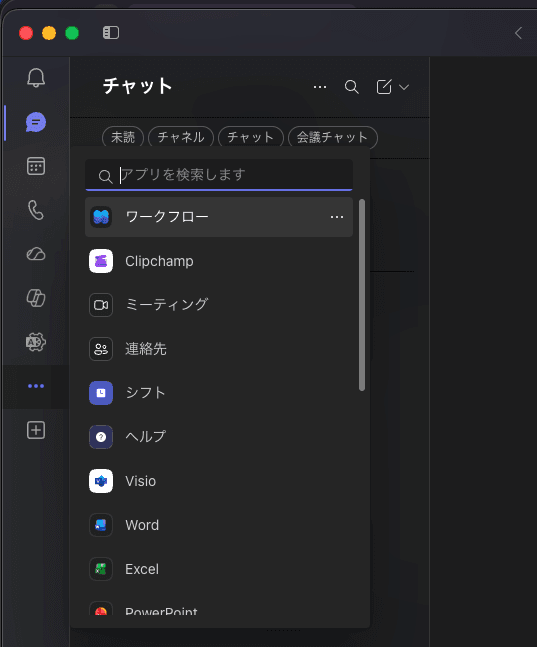Viewport: 537px width, 647px height.
Task: Click the ワークフロー app icon
Action: 101,217
